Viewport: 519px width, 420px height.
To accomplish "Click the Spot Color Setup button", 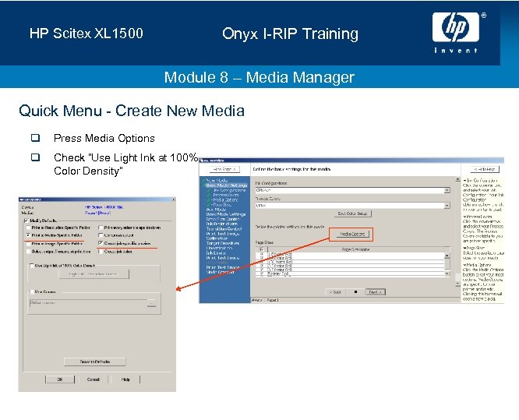I will pyautogui.click(x=352, y=214).
